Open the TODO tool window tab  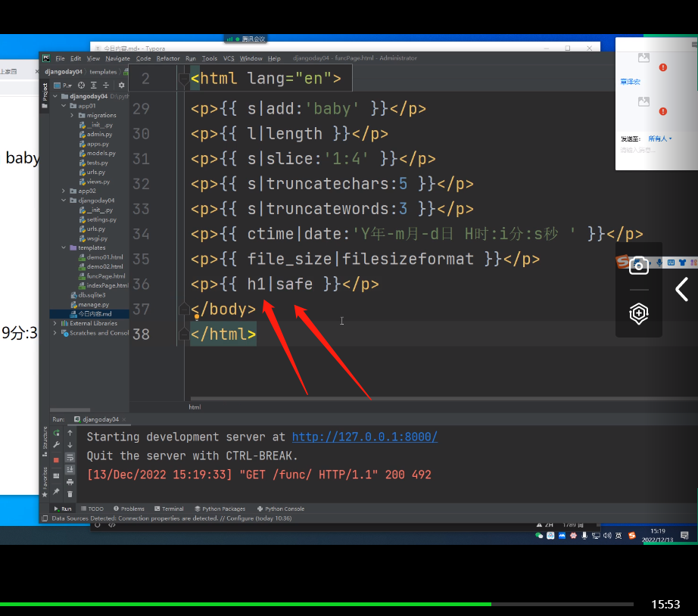coord(92,509)
